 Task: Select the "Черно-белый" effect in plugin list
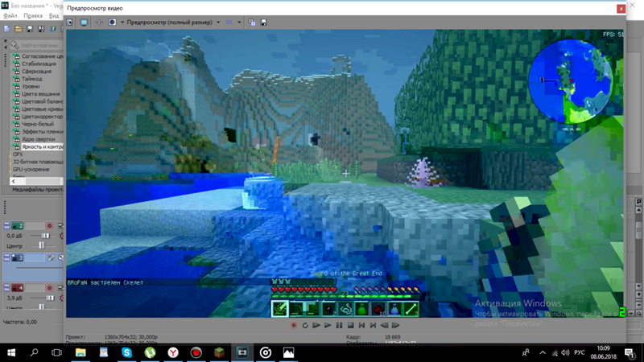[x=37, y=125]
